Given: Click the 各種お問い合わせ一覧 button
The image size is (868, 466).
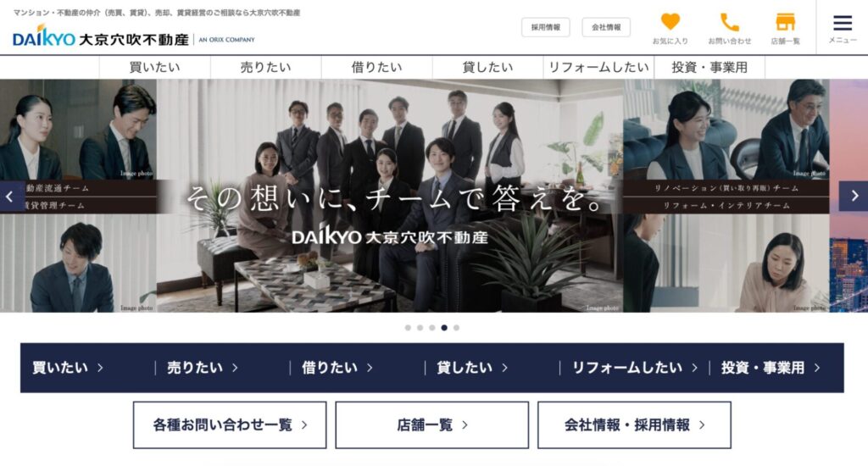Looking at the screenshot, I should click(x=230, y=425).
